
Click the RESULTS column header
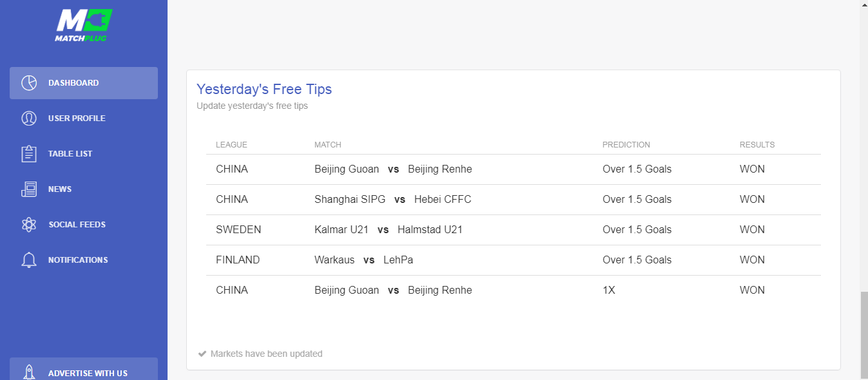tap(757, 145)
